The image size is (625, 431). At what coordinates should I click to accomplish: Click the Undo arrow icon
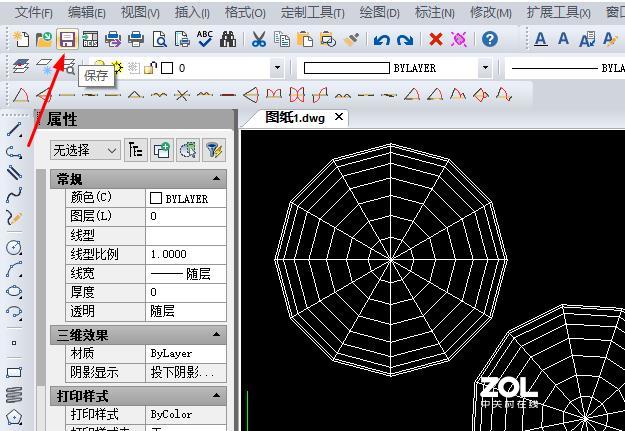(381, 39)
